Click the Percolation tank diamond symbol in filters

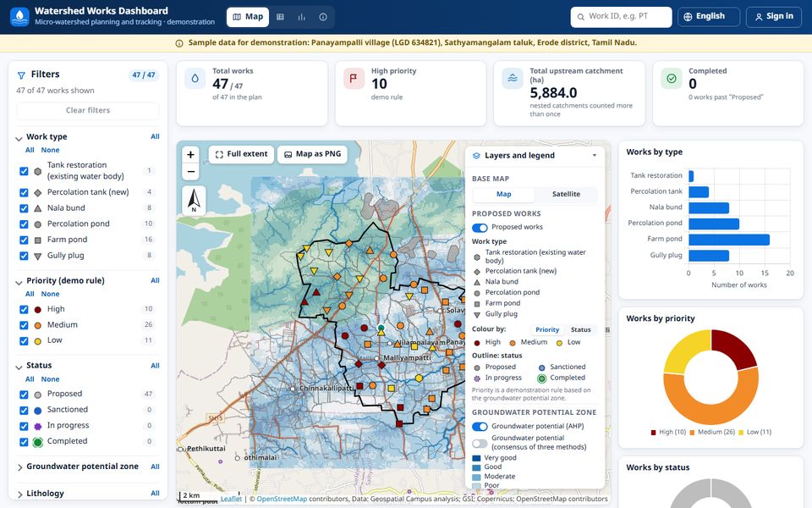point(38,192)
